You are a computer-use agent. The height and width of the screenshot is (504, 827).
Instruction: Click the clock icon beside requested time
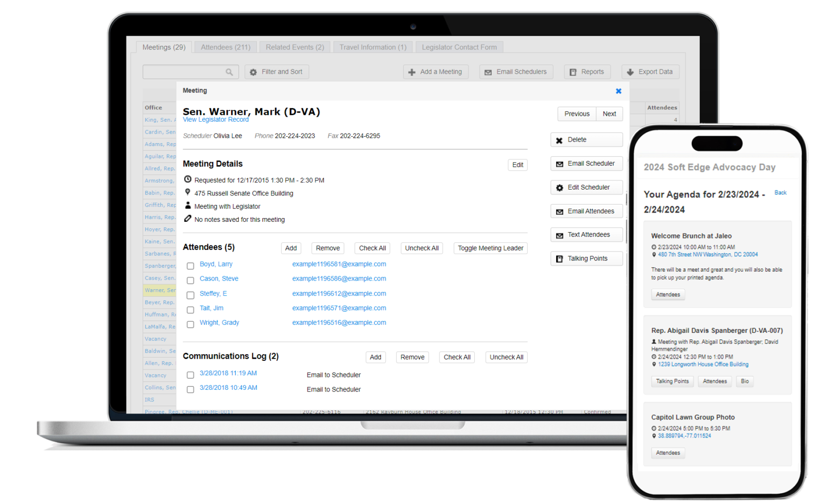pos(187,179)
